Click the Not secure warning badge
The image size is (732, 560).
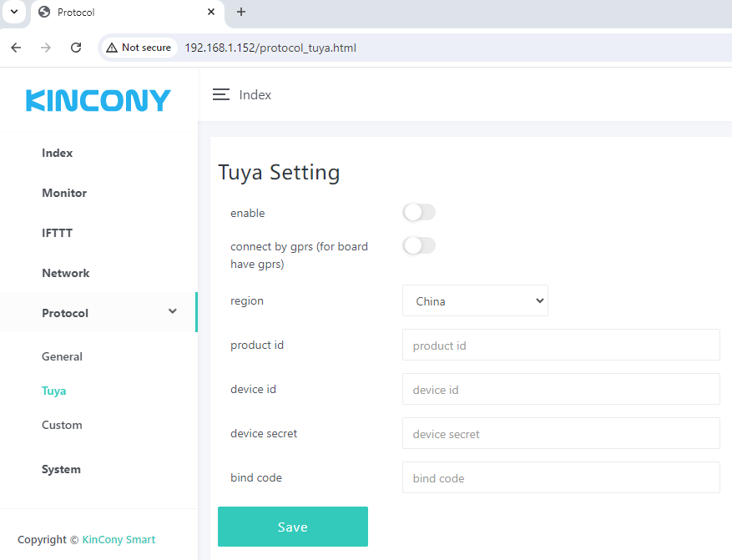[139, 48]
